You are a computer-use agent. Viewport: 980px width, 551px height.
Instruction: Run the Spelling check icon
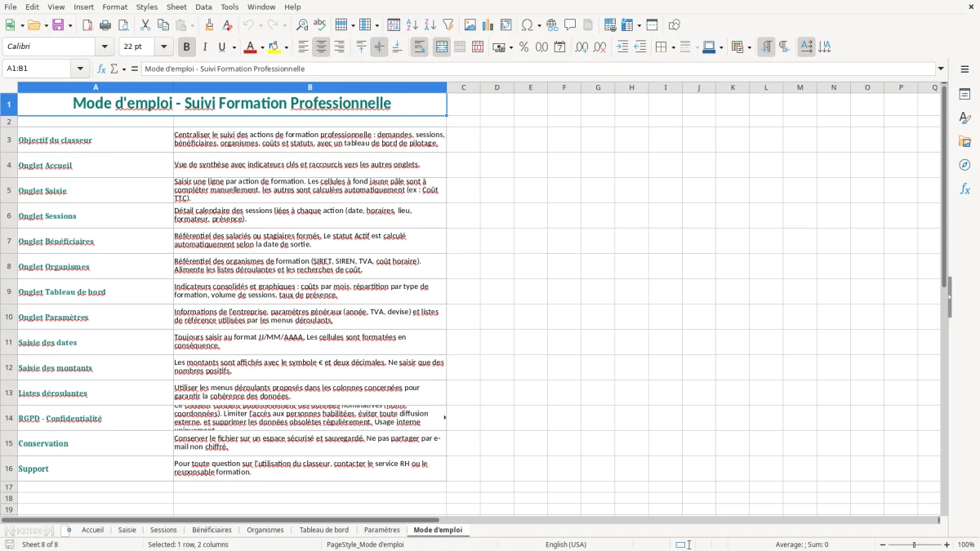320,25
